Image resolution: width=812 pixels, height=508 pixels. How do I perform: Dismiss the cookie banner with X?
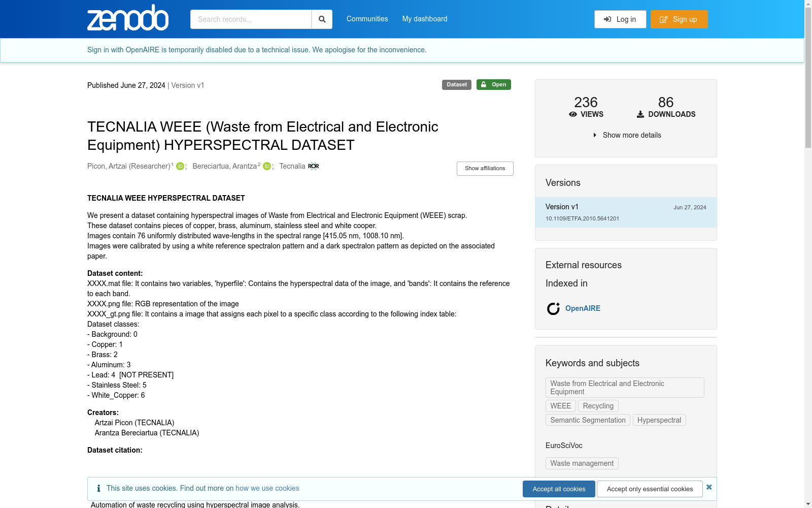tap(709, 487)
